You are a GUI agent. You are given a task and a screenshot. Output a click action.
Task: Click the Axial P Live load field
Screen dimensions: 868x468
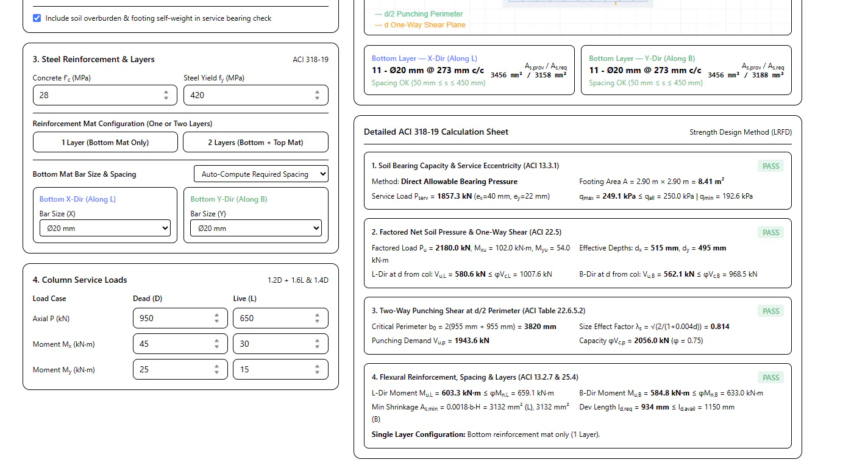point(280,318)
